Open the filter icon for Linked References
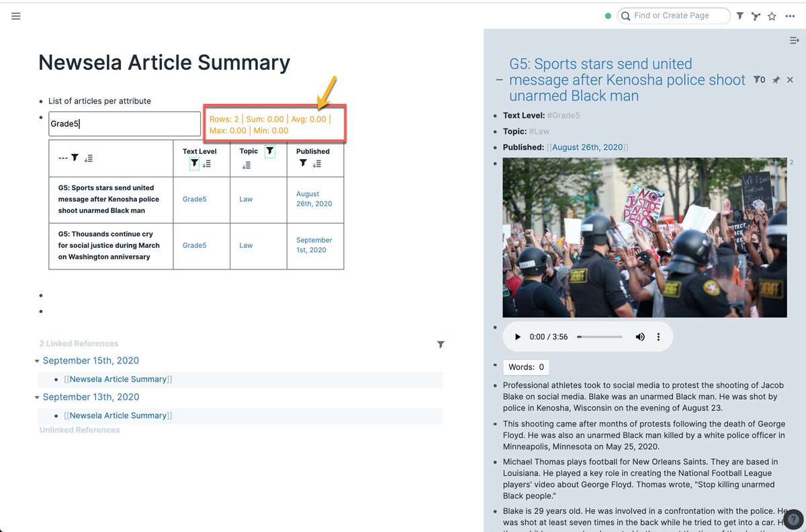Screen dimensions: 806x532 [x=441, y=344]
